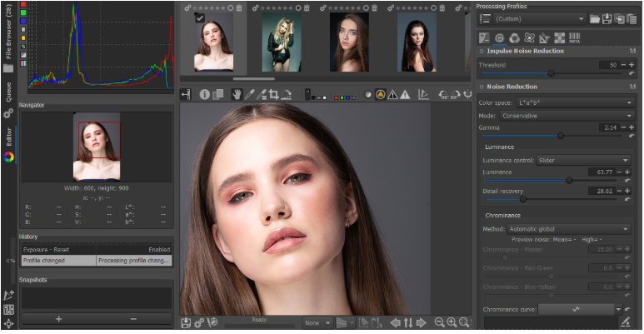Screen dimensions: 644x334
Task: Show image info overlay icon
Action: tap(205, 94)
